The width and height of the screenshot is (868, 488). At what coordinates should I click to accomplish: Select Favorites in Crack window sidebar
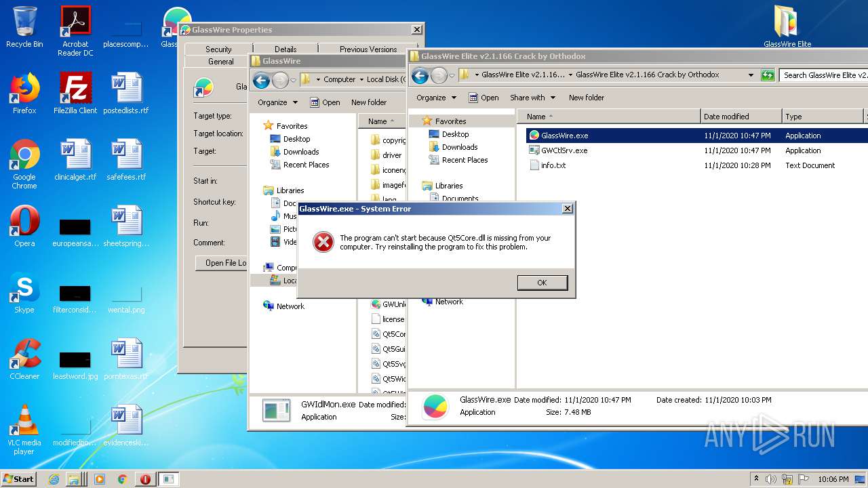(x=450, y=121)
